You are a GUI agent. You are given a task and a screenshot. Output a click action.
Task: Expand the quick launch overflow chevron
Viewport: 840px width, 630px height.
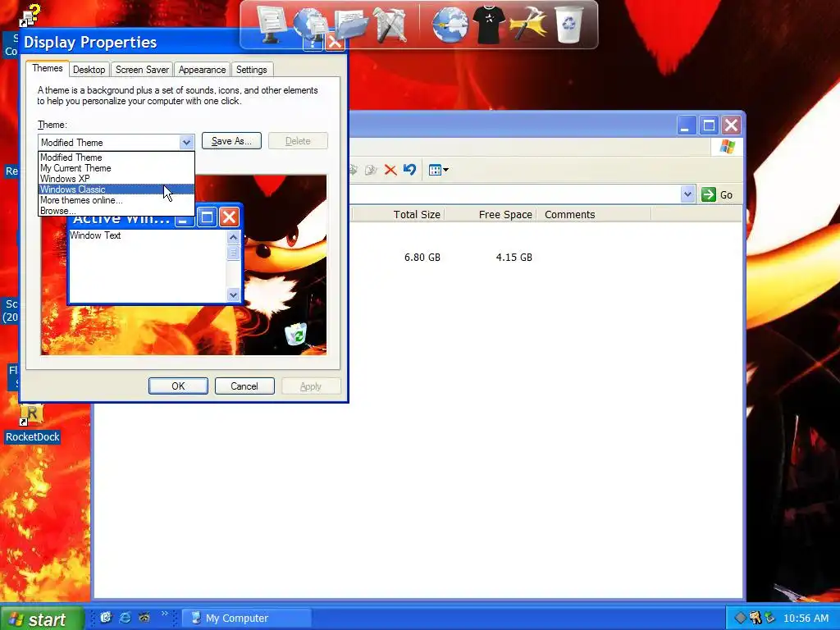click(164, 614)
